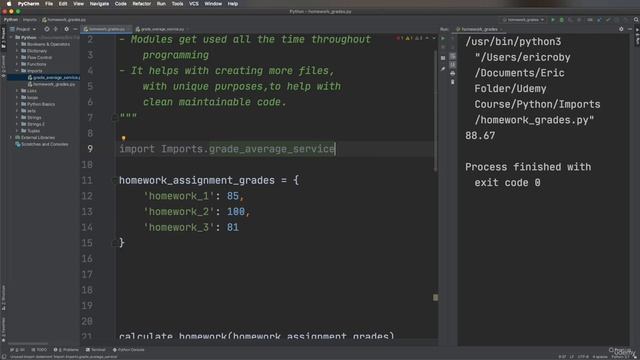The width and height of the screenshot is (640, 360).
Task: Open the Window menu
Action: click(213, 4)
